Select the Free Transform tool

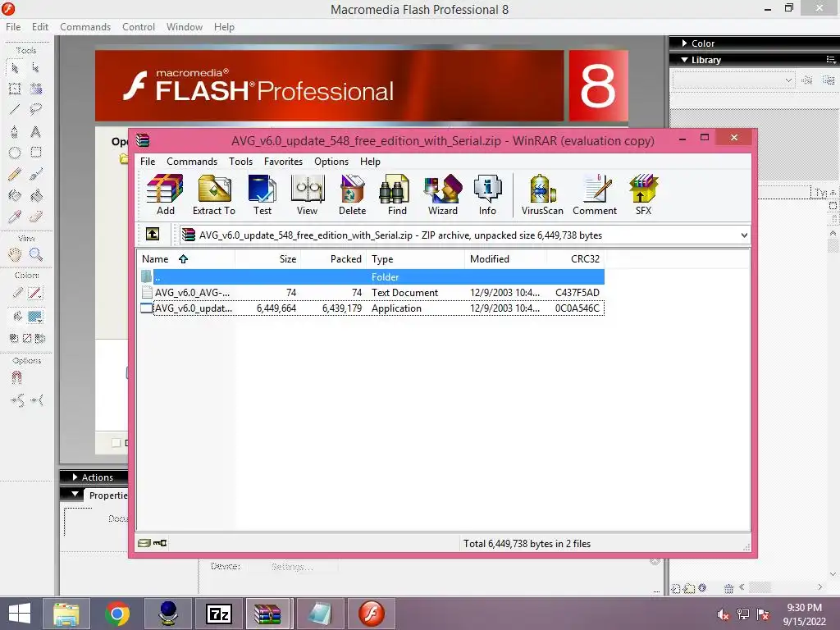pyautogui.click(x=15, y=89)
